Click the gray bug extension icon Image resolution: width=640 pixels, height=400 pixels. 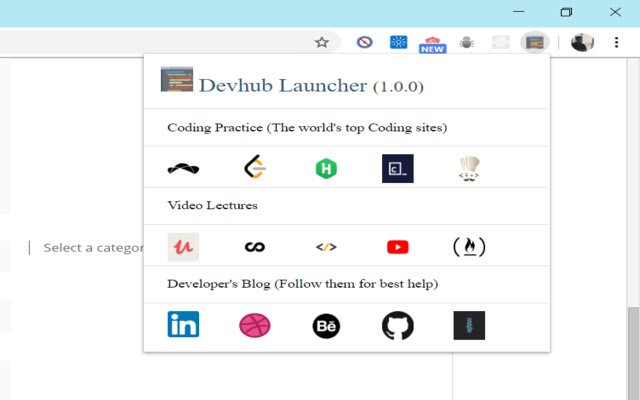467,42
